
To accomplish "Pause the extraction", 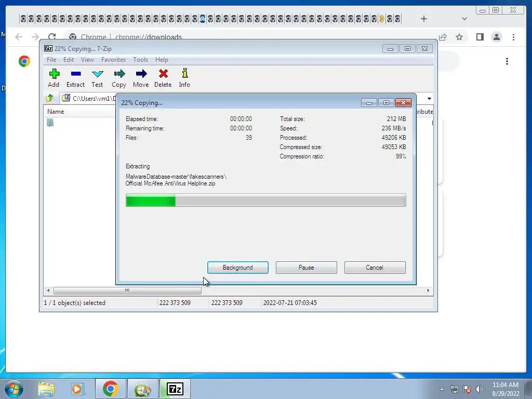I will [x=307, y=268].
